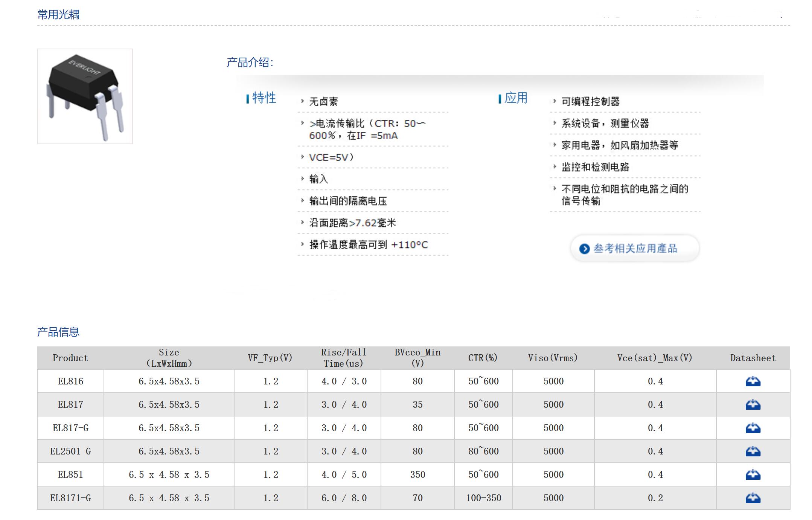Click the EL8171-G product name cell

[70, 498]
